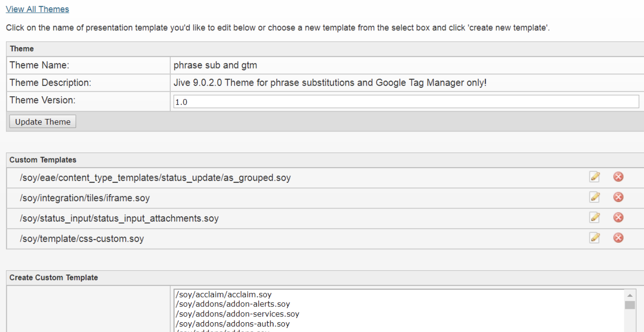The image size is (644, 332).
Task: Click the Theme Version input field
Action: click(x=406, y=102)
